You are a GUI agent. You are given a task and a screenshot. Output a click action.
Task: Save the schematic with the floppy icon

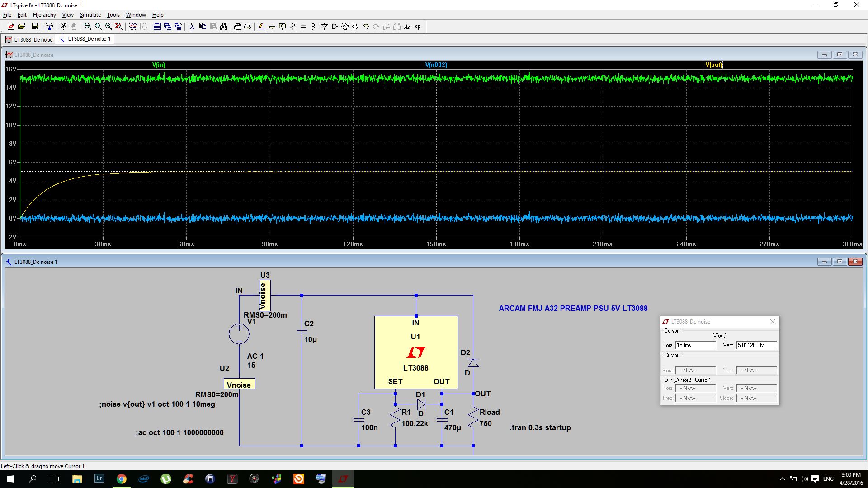pyautogui.click(x=35, y=27)
